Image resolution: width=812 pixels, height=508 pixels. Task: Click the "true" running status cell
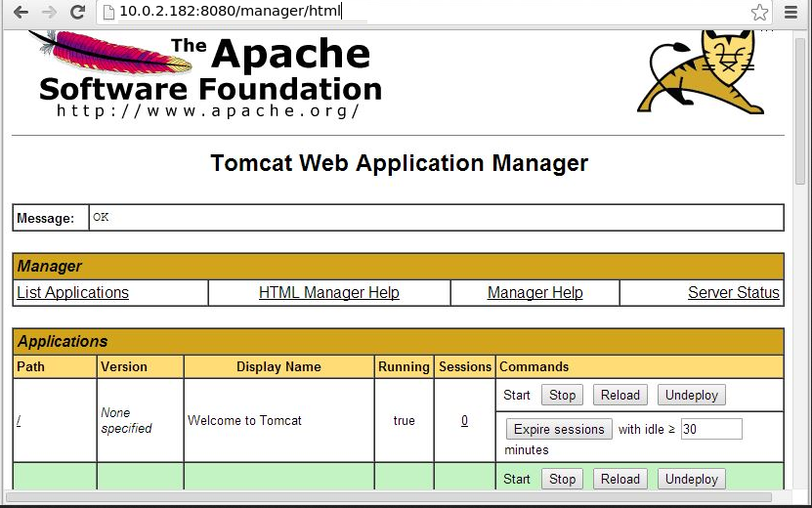[x=404, y=420]
